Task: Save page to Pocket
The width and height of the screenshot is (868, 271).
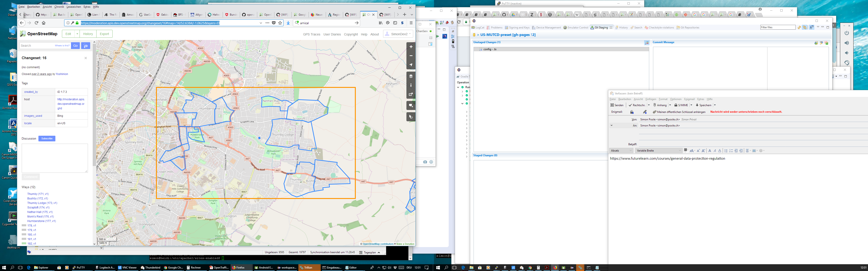Action: point(274,23)
